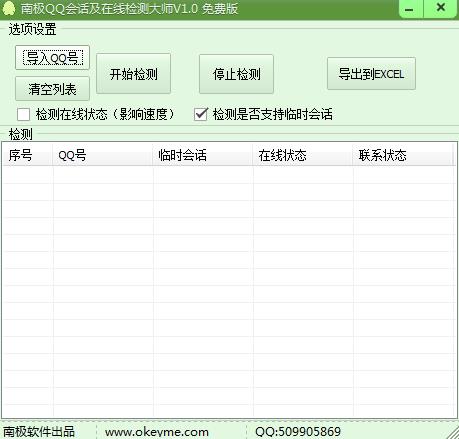Uncheck 检测是否支持临时会话 checkbox
Screen dimensions: 459x439
201,114
